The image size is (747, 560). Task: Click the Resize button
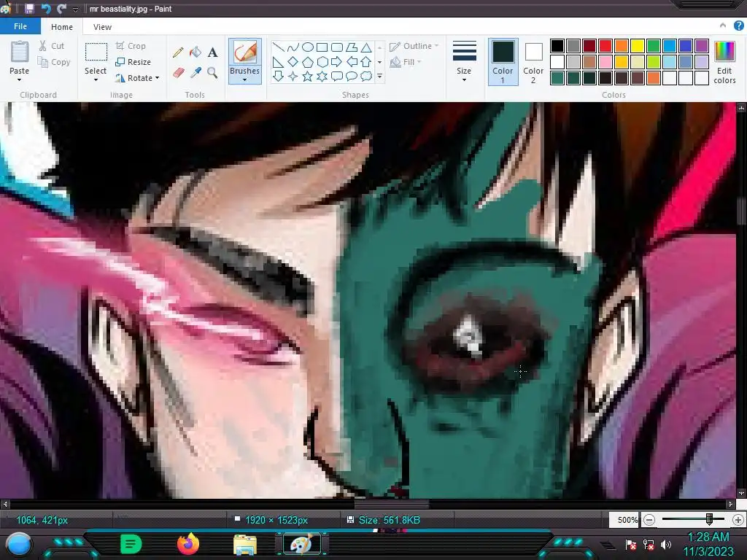pyautogui.click(x=133, y=62)
